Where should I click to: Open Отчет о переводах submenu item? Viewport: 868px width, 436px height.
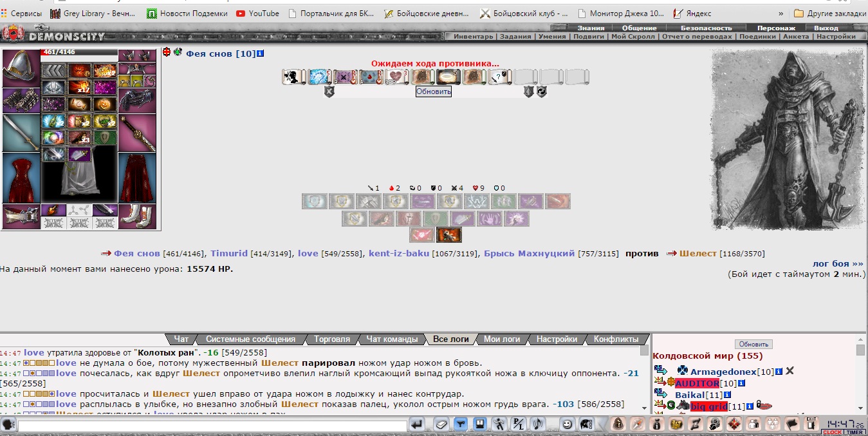697,37
